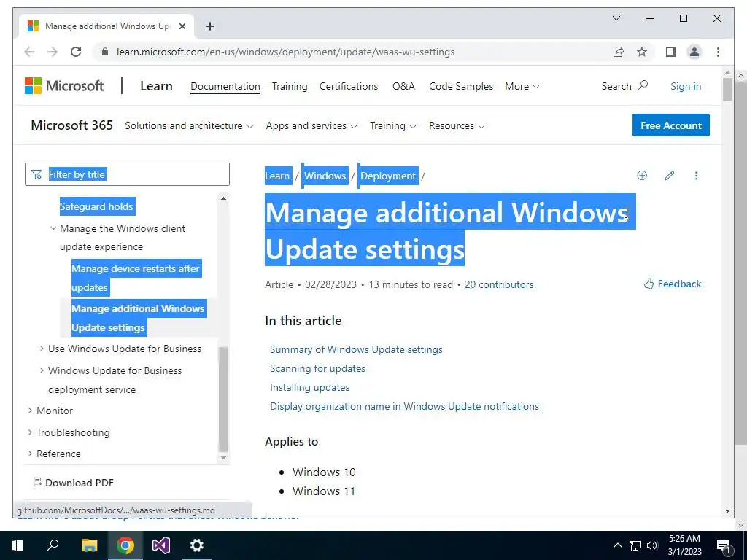Viewport: 747px width, 560px height.
Task: Expand the Resources dropdown
Action: [457, 125]
